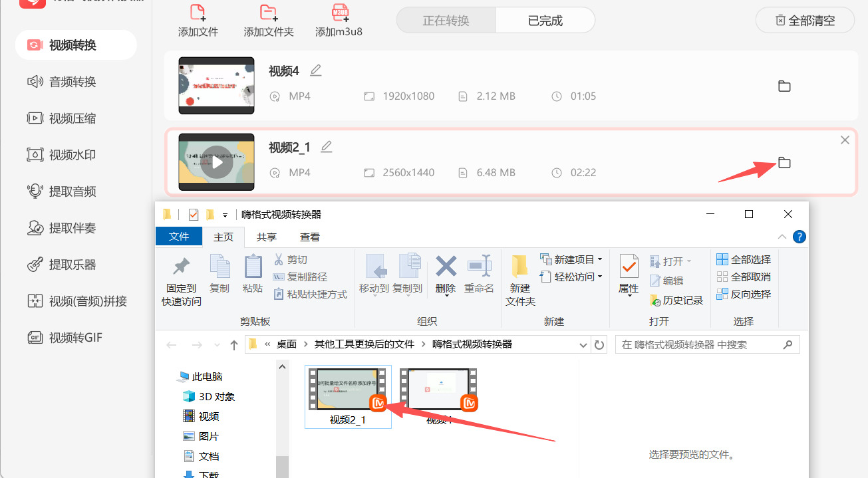
Task: Rename 视频4 using its pencil icon
Action: (x=316, y=70)
